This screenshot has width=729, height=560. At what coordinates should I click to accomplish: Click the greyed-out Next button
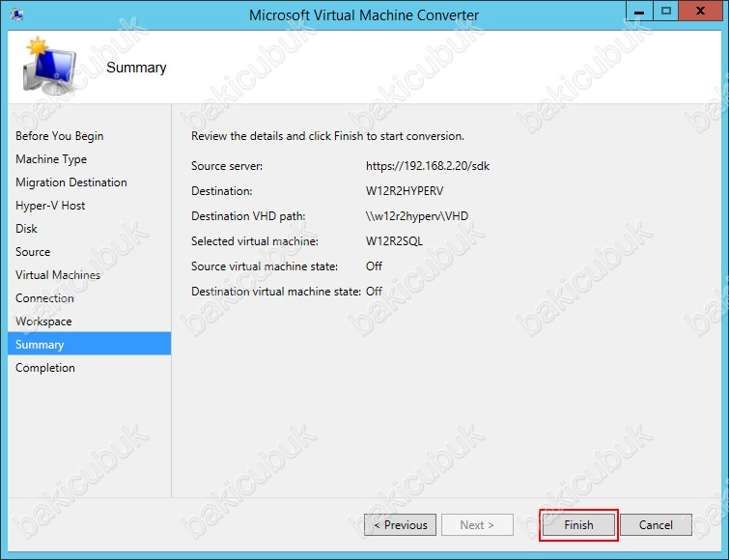(477, 525)
